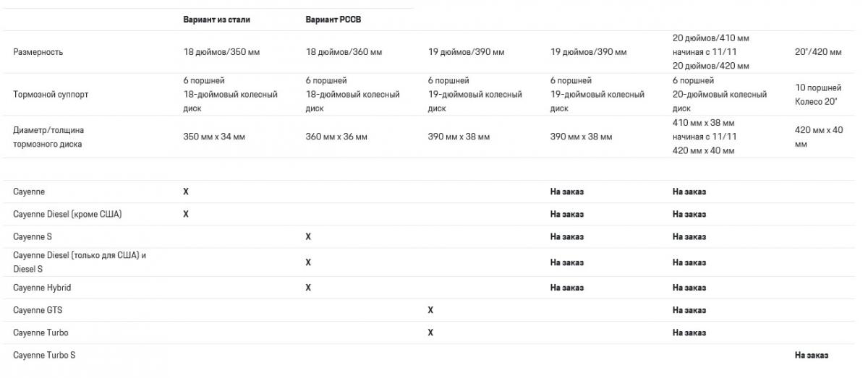The width and height of the screenshot is (868, 378).
Task: Click the "360 мм x 36 мм" disc cell
Action: point(336,137)
